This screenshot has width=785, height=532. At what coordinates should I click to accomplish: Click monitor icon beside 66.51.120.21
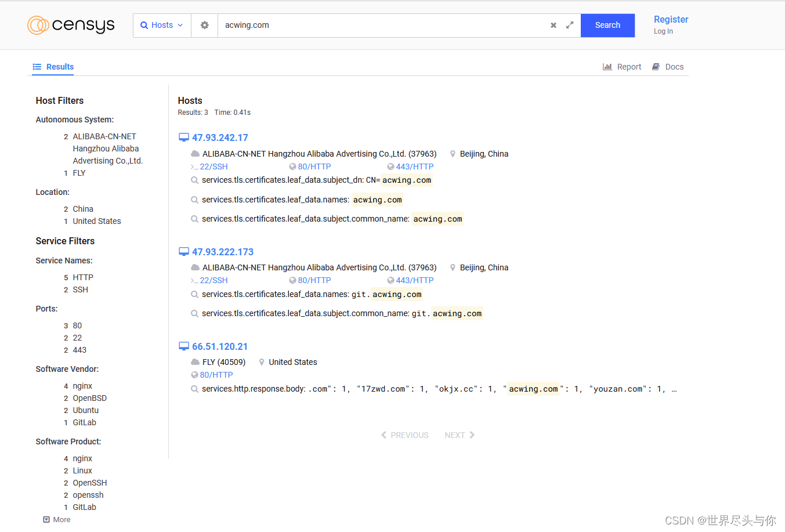click(184, 346)
